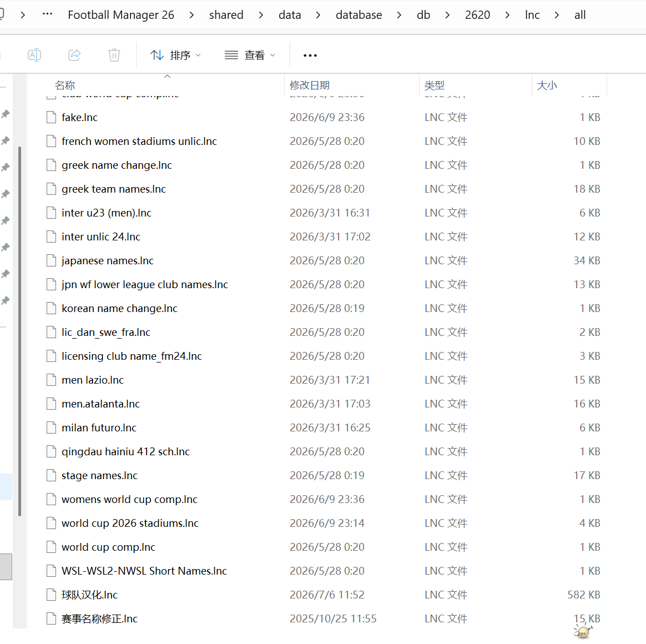Go to the 2620 breadcrumb folder
The height and width of the screenshot is (644, 646).
[477, 15]
